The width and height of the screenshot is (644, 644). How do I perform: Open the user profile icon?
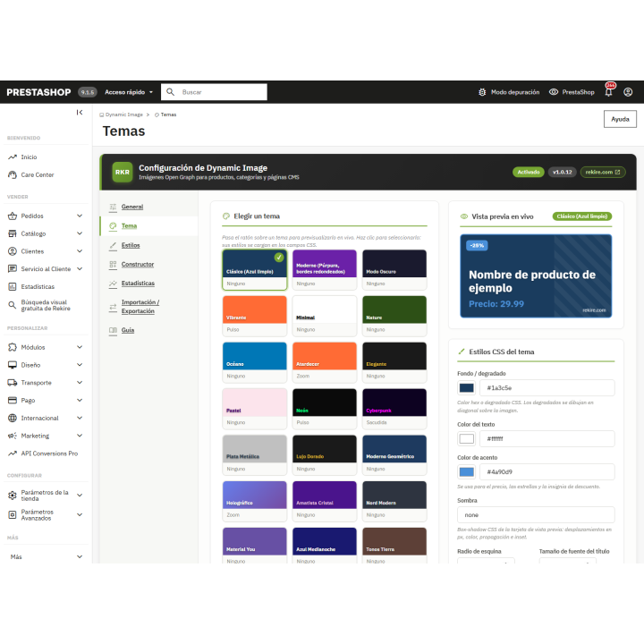pyautogui.click(x=628, y=92)
